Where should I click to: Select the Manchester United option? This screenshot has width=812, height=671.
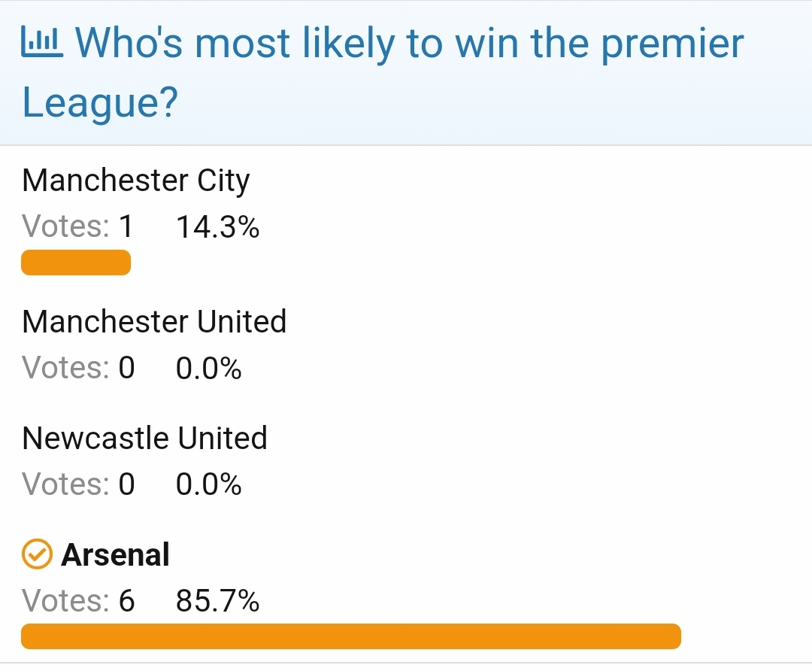[x=154, y=321]
